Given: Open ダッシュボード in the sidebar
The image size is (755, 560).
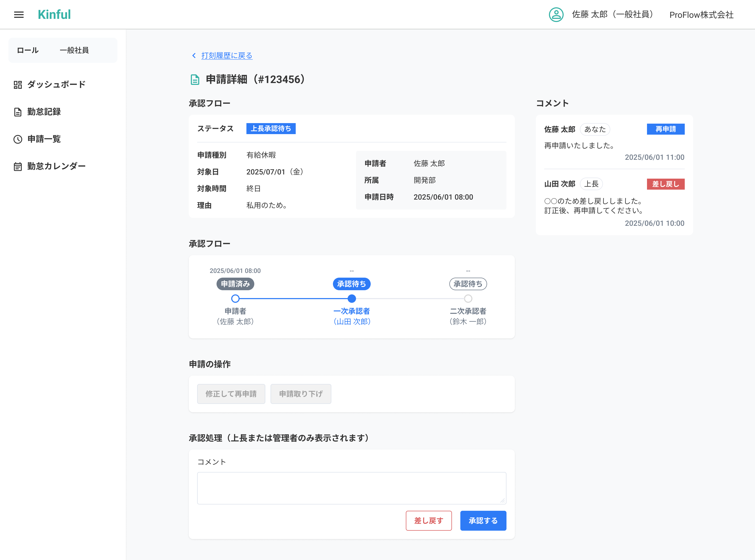Looking at the screenshot, I should coord(56,84).
